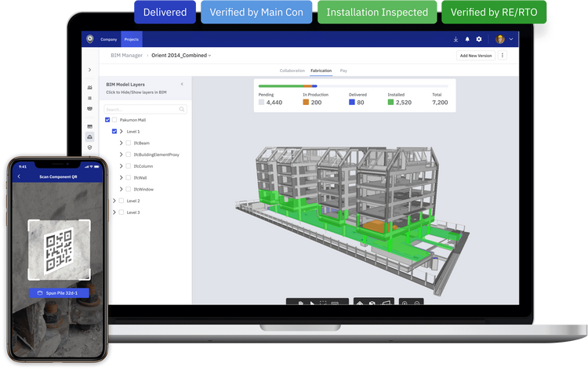Click the download icon in top bar
The image size is (588, 370).
click(x=456, y=39)
